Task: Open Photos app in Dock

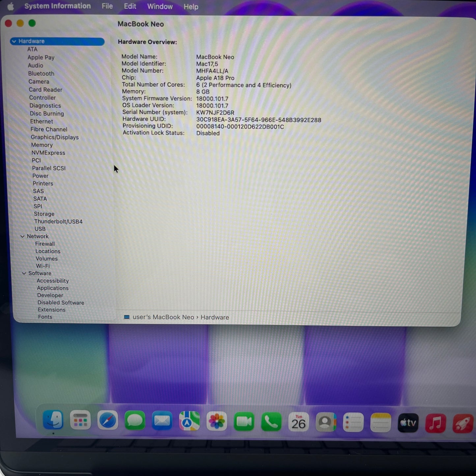Action: 217,421
